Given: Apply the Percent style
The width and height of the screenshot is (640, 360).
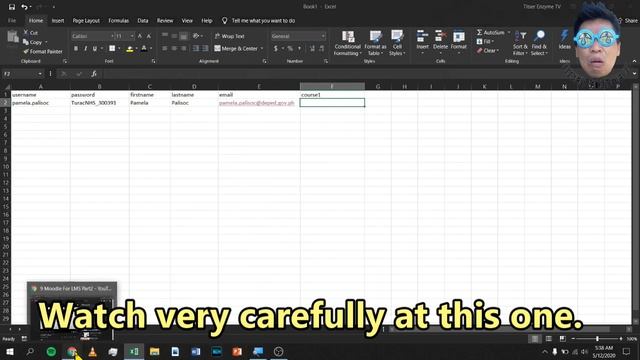Looking at the screenshot, I should pos(290,49).
